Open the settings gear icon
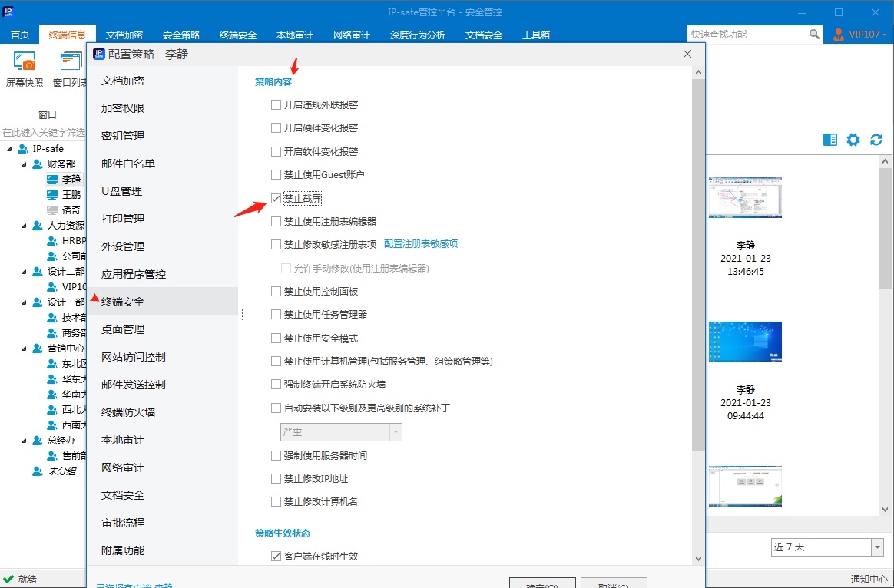The image size is (894, 588). [x=853, y=140]
